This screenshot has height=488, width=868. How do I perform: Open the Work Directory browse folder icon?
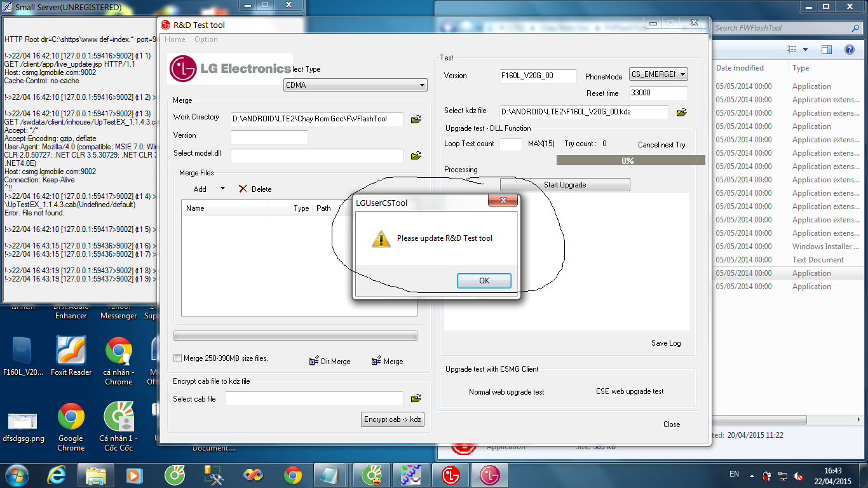click(416, 119)
